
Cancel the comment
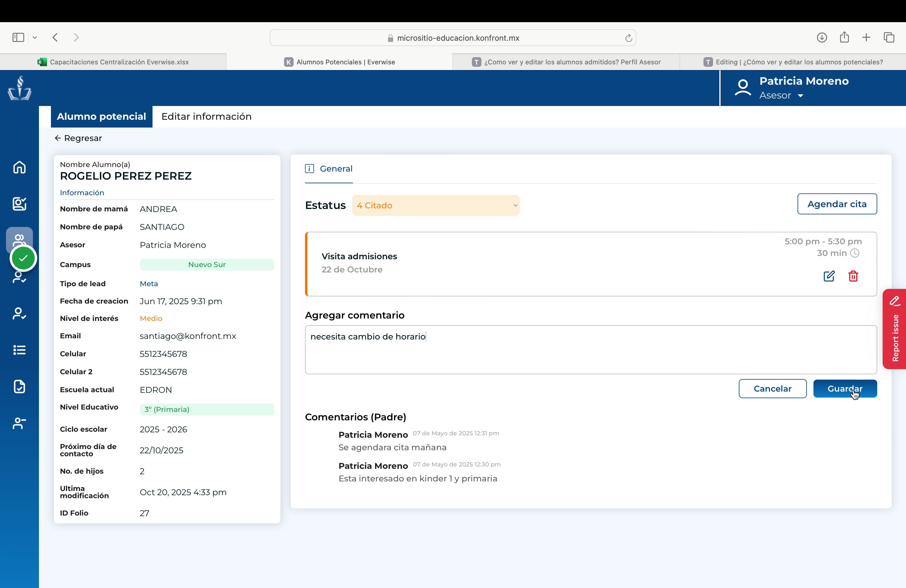point(772,388)
